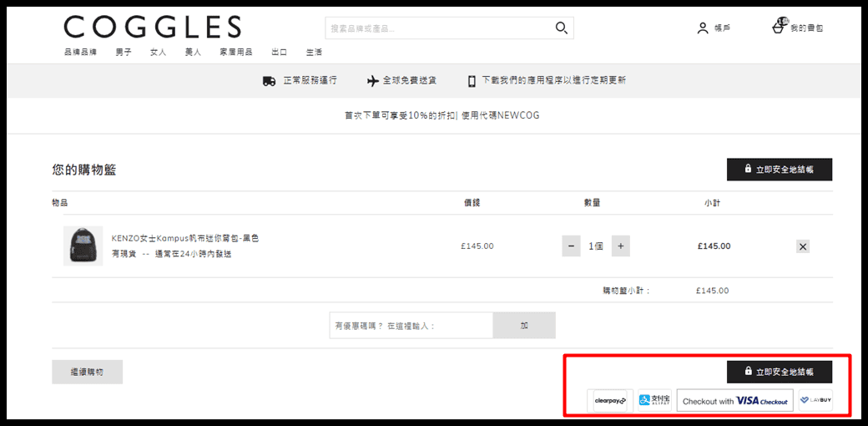
Task: Click the top 立即安全地結帳 checkout button
Action: click(x=779, y=170)
